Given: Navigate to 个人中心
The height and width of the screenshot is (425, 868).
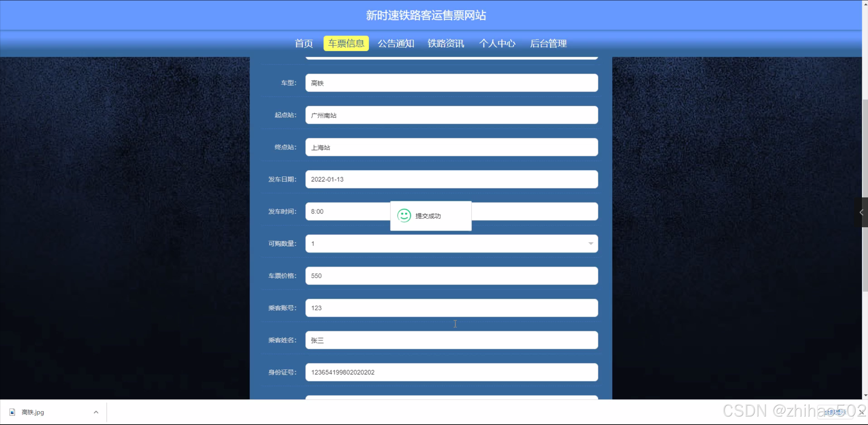Looking at the screenshot, I should pyautogui.click(x=497, y=43).
